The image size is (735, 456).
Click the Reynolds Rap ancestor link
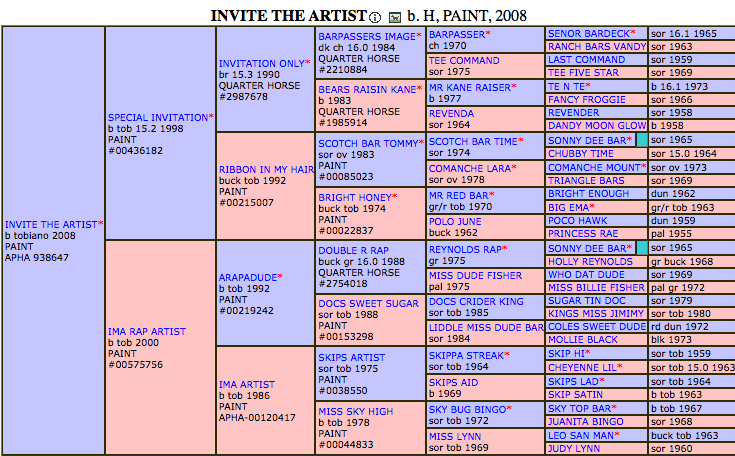tap(465, 249)
